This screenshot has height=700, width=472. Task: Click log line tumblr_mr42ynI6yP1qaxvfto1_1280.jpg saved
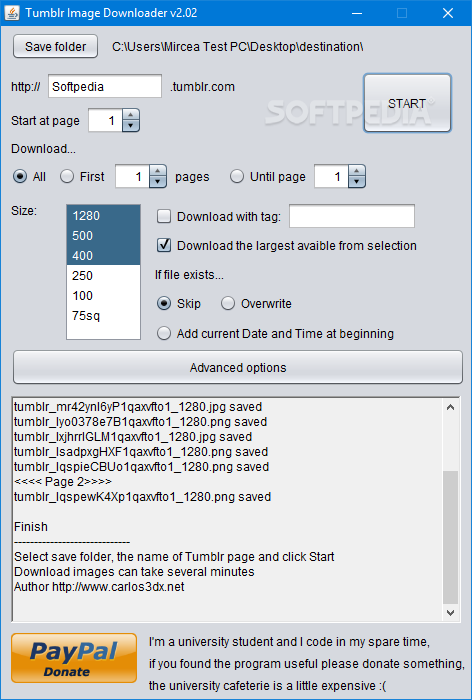(x=138, y=407)
